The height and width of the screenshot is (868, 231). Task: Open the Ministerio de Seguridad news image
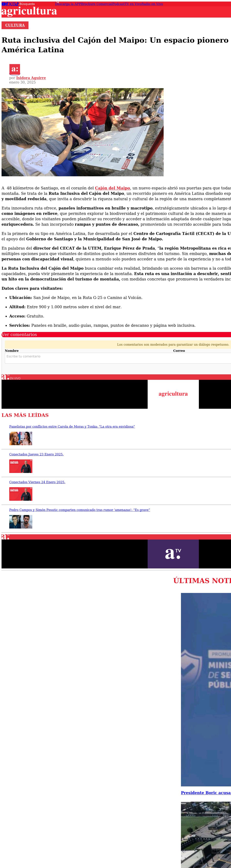tap(206, 690)
